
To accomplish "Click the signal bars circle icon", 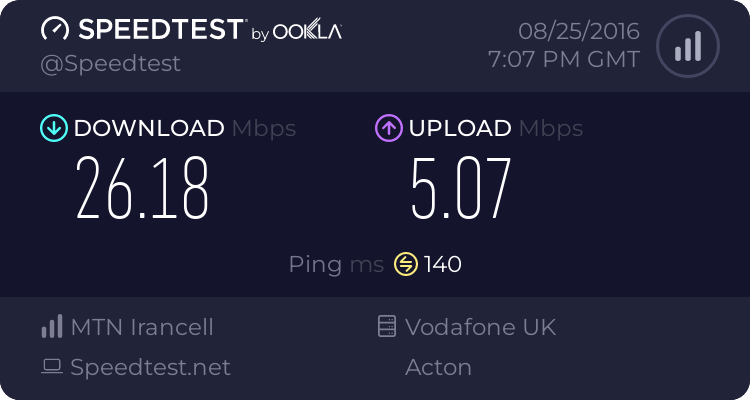I will tap(686, 46).
